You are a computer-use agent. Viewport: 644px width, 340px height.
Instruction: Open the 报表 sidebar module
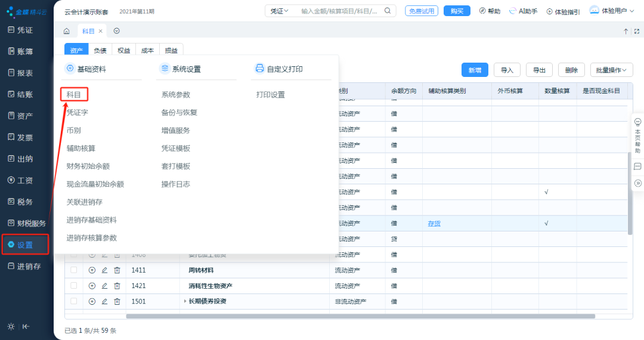click(20, 73)
